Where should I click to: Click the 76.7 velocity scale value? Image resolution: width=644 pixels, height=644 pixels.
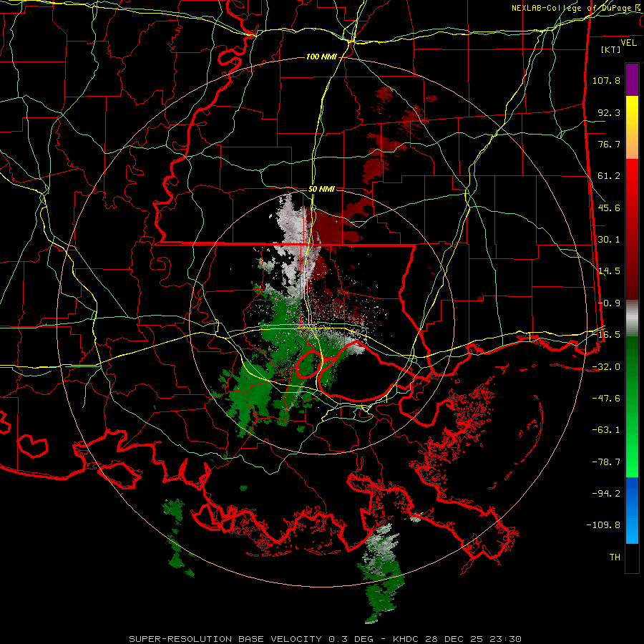pyautogui.click(x=609, y=144)
